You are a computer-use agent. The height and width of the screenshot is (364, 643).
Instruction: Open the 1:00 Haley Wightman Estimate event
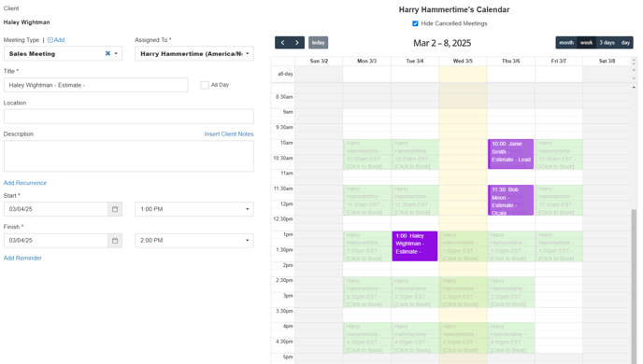(x=415, y=246)
